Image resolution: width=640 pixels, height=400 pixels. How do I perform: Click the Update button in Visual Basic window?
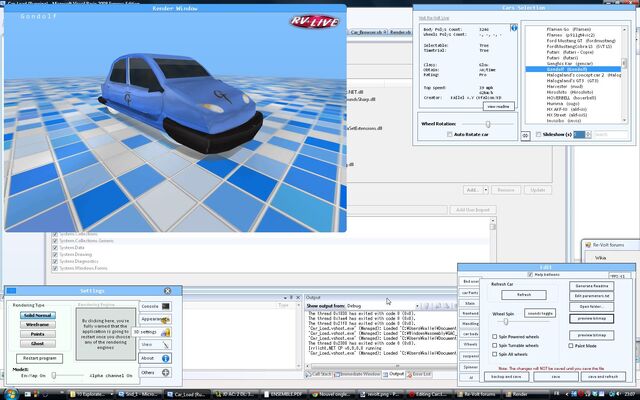[538, 190]
